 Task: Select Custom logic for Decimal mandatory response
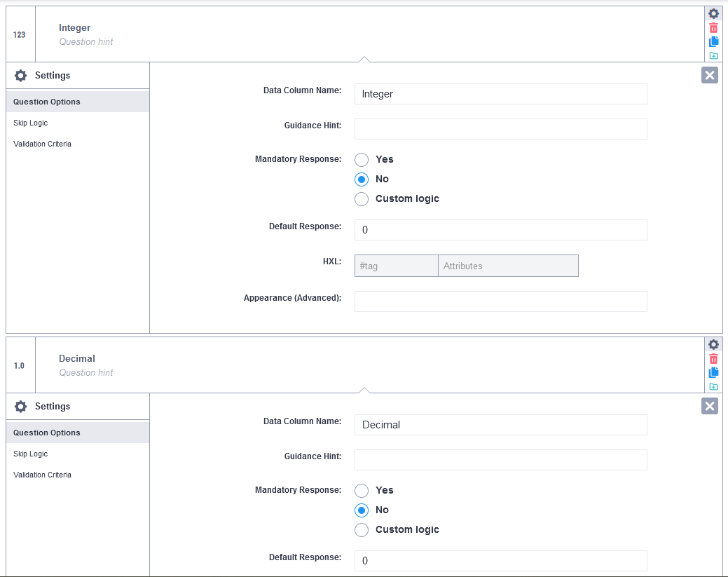pos(362,530)
